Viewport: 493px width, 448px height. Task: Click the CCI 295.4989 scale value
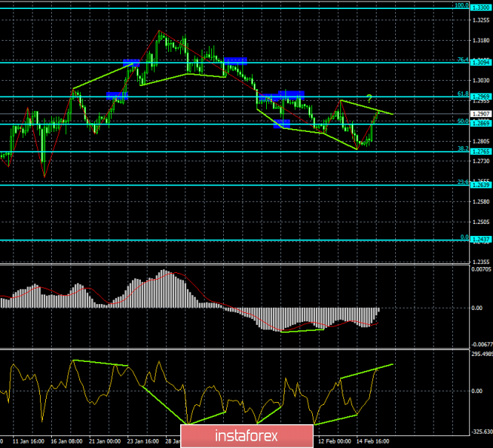tap(482, 355)
